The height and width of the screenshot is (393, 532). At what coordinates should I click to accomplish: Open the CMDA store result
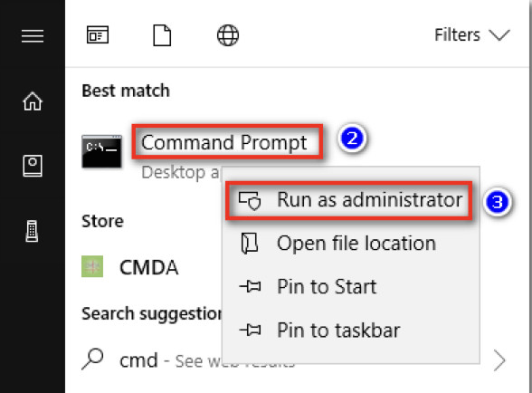click(x=149, y=267)
